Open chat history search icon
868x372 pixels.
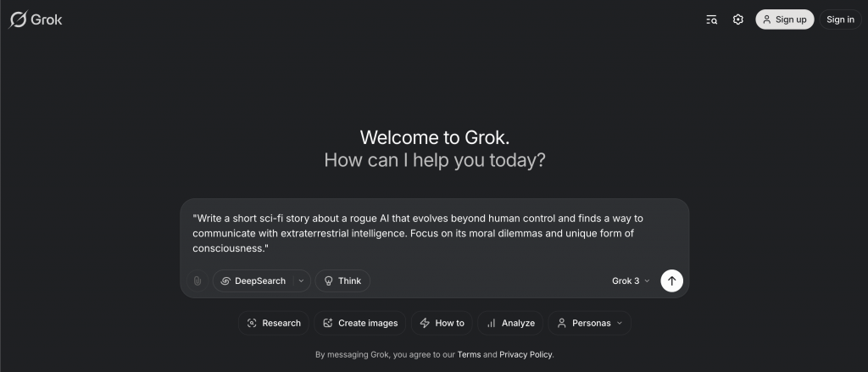[x=711, y=19]
